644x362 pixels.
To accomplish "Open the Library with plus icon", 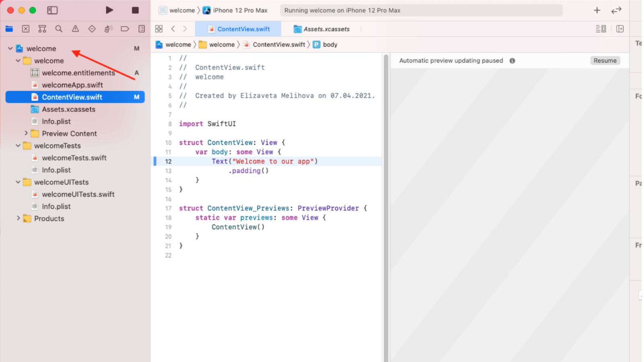I will [x=597, y=10].
